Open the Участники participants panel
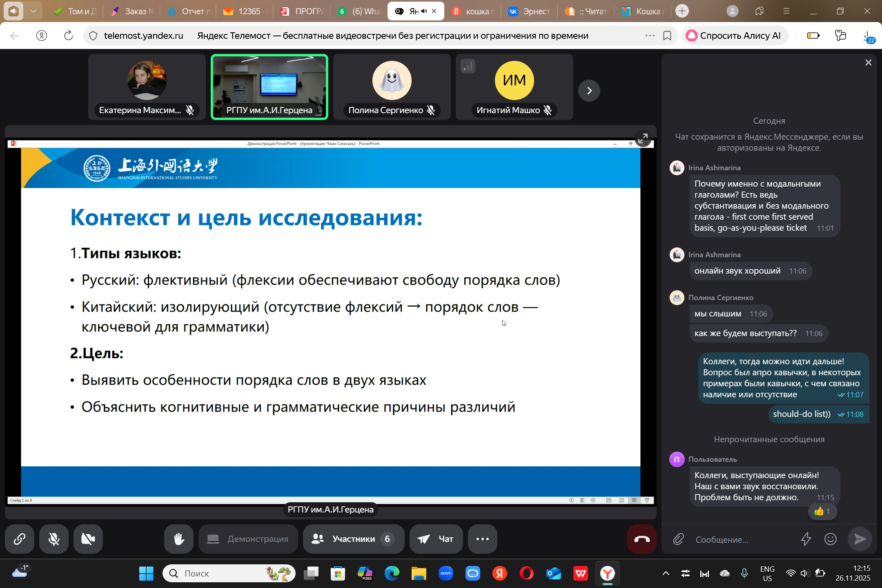Screen dimensions: 882x588 353,539
